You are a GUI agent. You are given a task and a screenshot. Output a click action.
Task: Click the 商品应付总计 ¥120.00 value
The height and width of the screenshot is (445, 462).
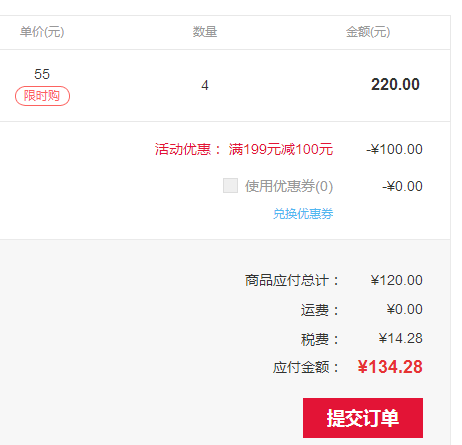pos(396,280)
